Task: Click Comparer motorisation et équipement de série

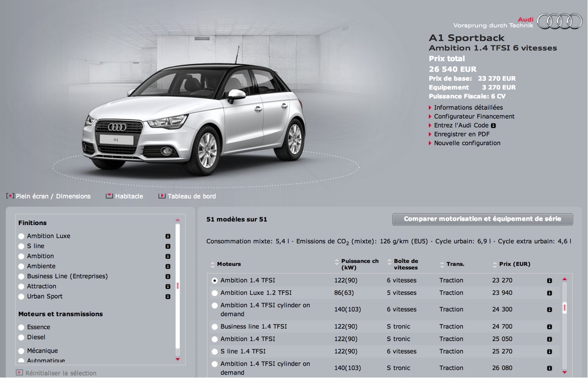Action: click(x=483, y=219)
